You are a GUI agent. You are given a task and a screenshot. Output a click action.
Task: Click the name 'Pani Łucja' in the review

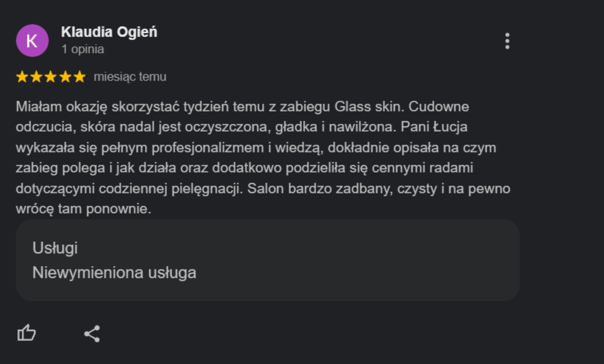pyautogui.click(x=434, y=126)
